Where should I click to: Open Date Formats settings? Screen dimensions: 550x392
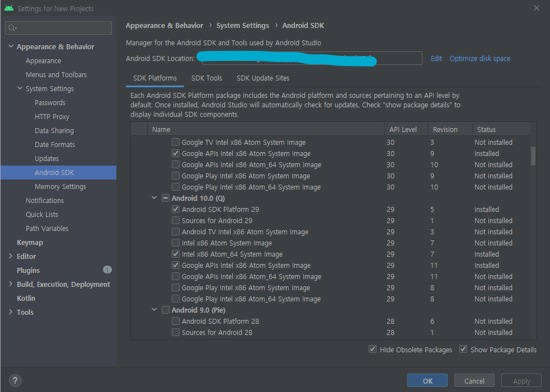55,144
